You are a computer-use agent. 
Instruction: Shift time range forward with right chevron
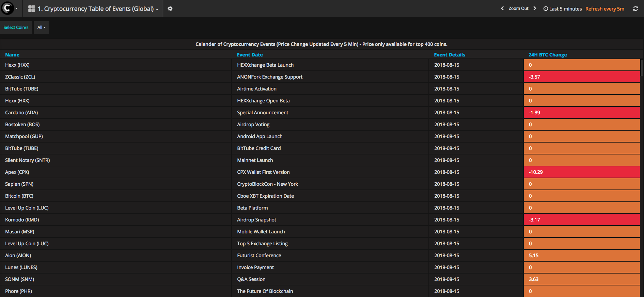(535, 9)
